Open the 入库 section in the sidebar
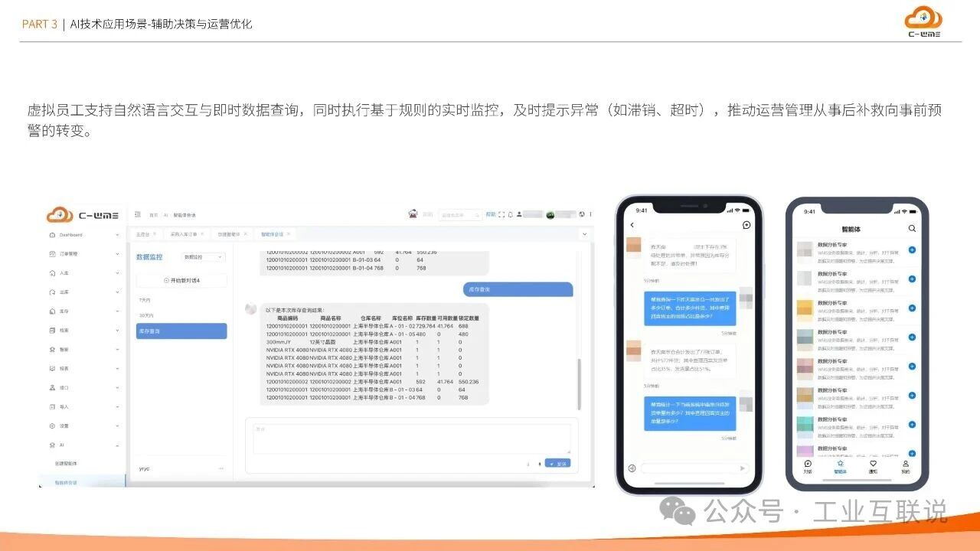Image resolution: width=980 pixels, height=551 pixels. tap(65, 272)
